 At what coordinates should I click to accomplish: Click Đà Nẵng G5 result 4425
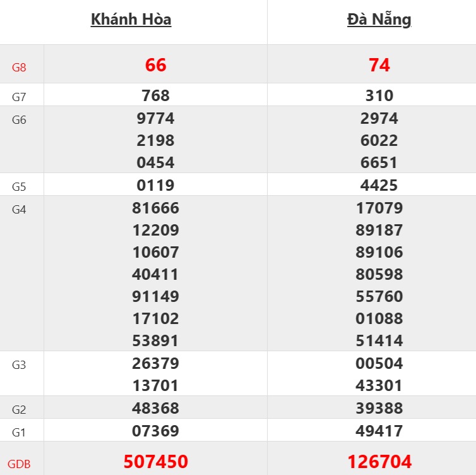click(379, 185)
